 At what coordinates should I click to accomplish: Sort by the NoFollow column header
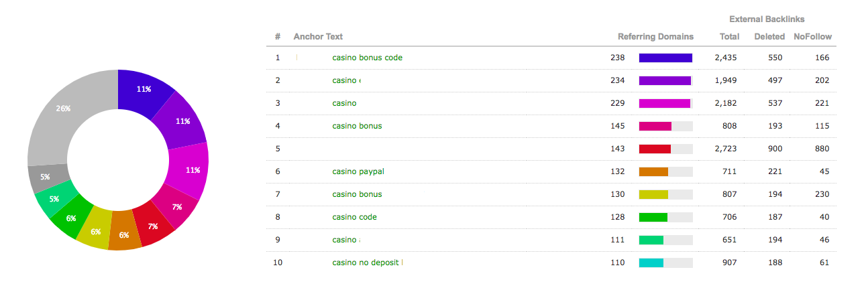812,37
